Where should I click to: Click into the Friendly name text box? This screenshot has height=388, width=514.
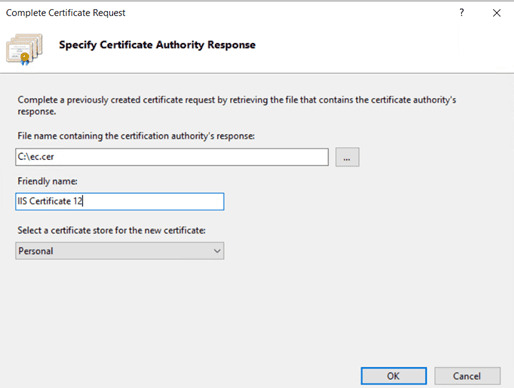(120, 201)
